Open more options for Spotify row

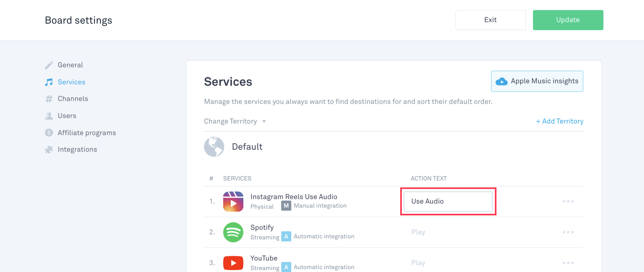click(568, 232)
